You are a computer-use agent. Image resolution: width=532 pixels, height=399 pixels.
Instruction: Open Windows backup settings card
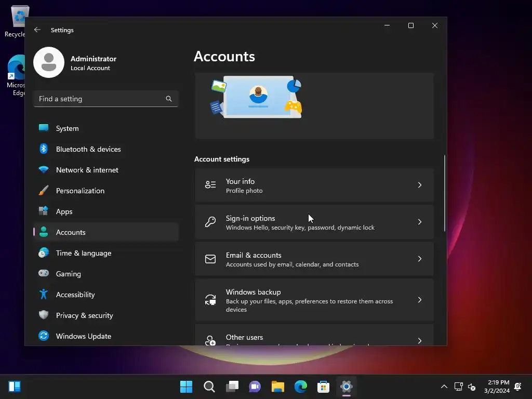[x=314, y=300]
